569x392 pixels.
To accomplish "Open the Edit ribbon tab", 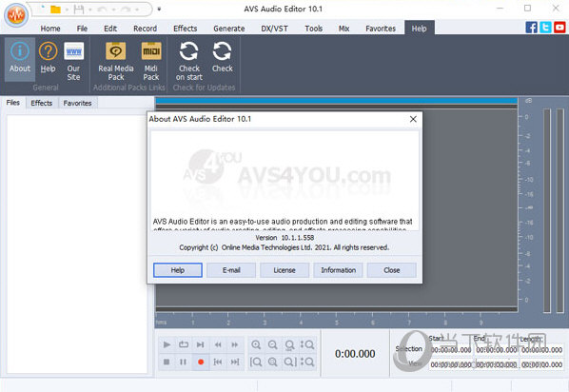I will (x=110, y=29).
